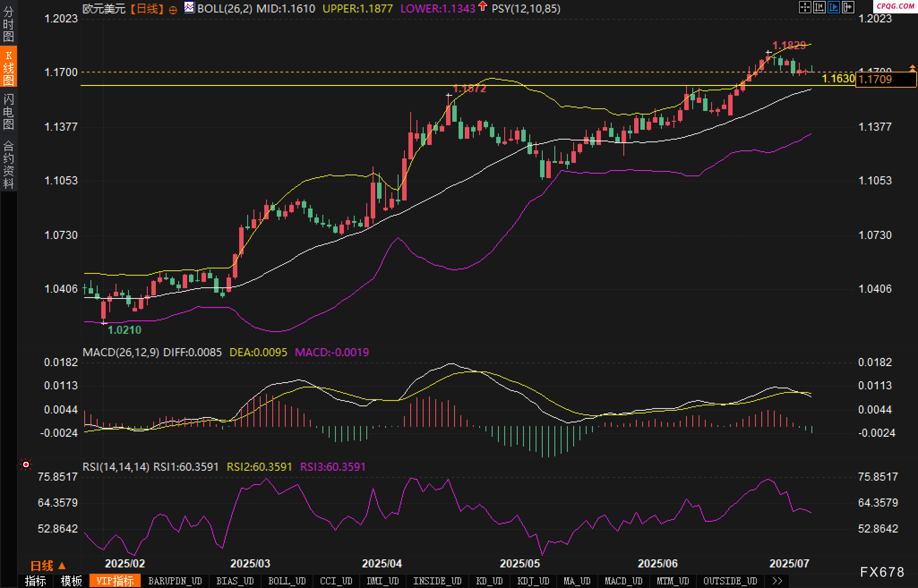The height and width of the screenshot is (588, 918).
Task: Expand more indicator tabs with >> arrows
Action: (x=777, y=581)
